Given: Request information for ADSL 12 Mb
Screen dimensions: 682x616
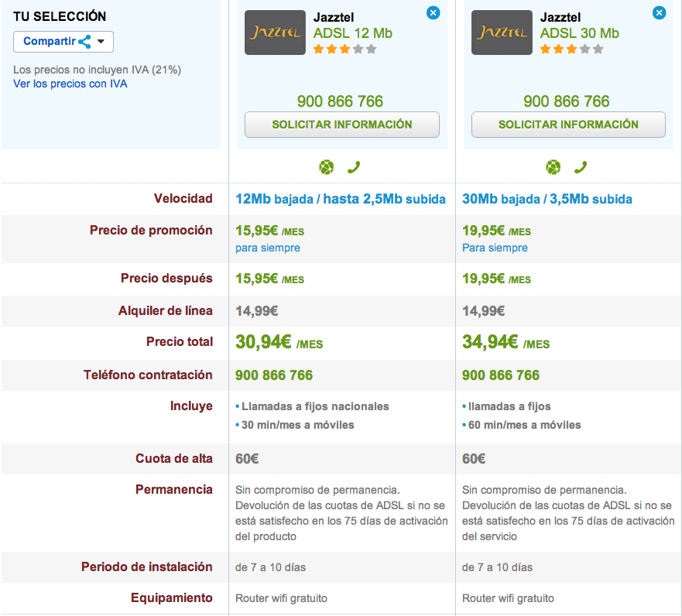Looking at the screenshot, I should 342,125.
